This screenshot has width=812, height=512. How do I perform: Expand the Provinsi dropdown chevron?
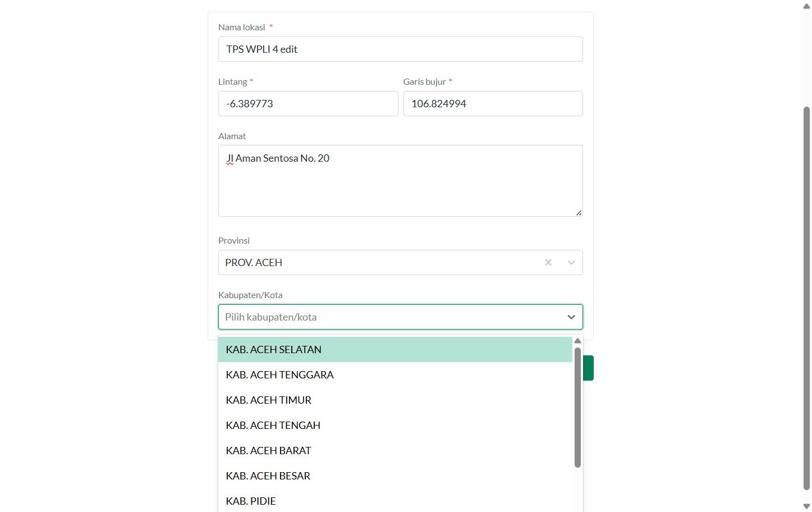point(571,262)
